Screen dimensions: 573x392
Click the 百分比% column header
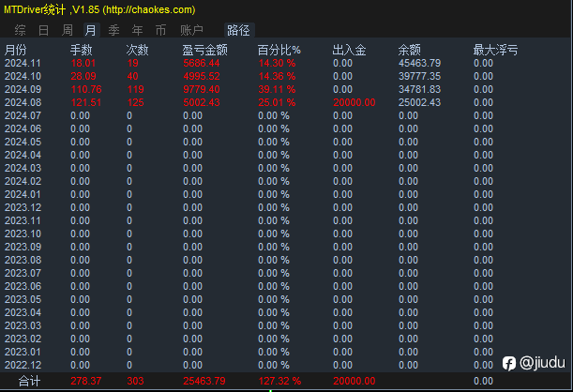coord(279,50)
